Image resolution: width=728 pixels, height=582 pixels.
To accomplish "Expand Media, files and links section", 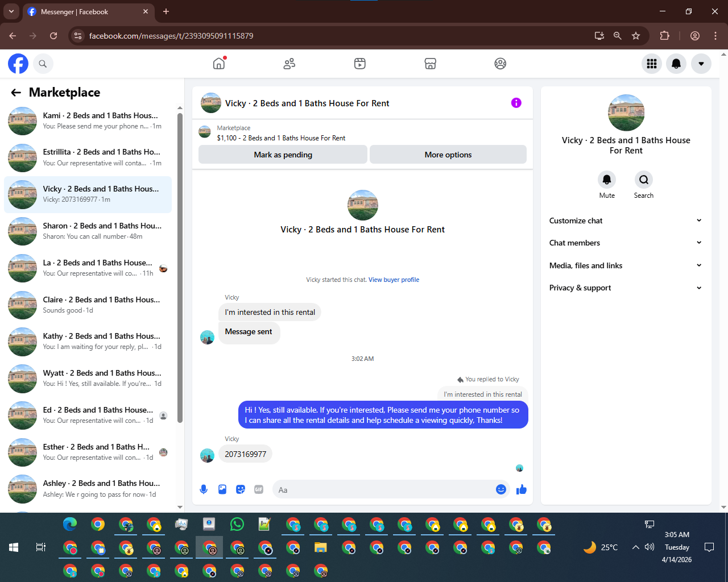I will [x=626, y=265].
